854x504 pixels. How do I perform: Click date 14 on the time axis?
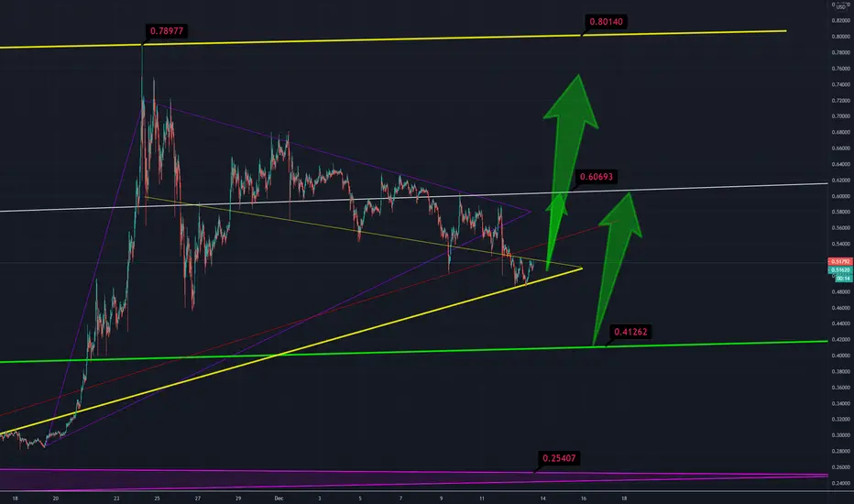coord(543,499)
